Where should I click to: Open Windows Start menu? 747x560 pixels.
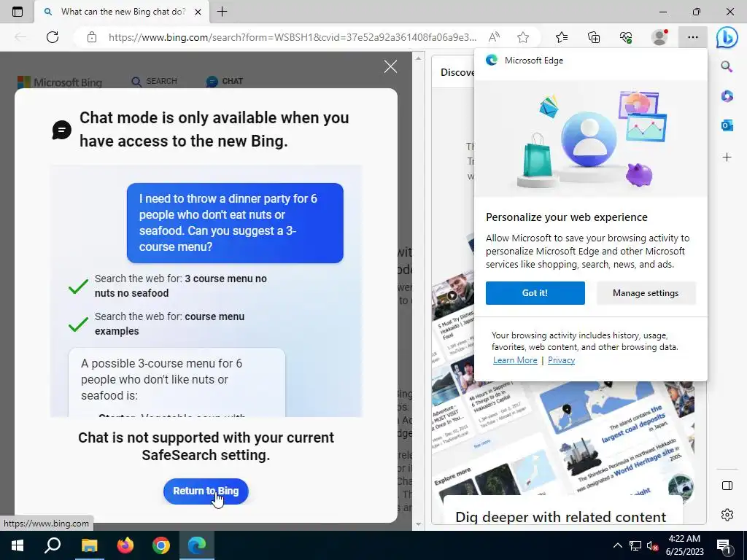coord(18,545)
